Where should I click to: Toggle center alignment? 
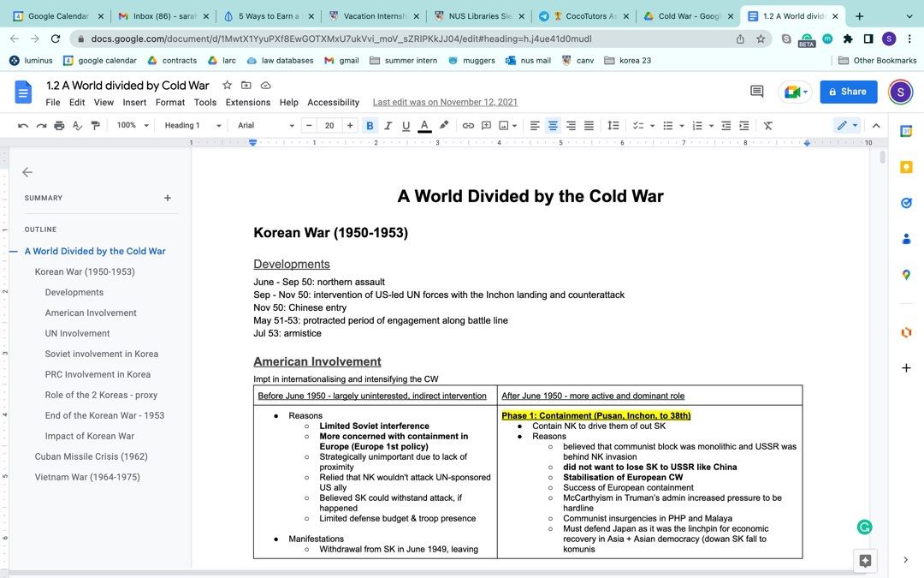tap(553, 125)
